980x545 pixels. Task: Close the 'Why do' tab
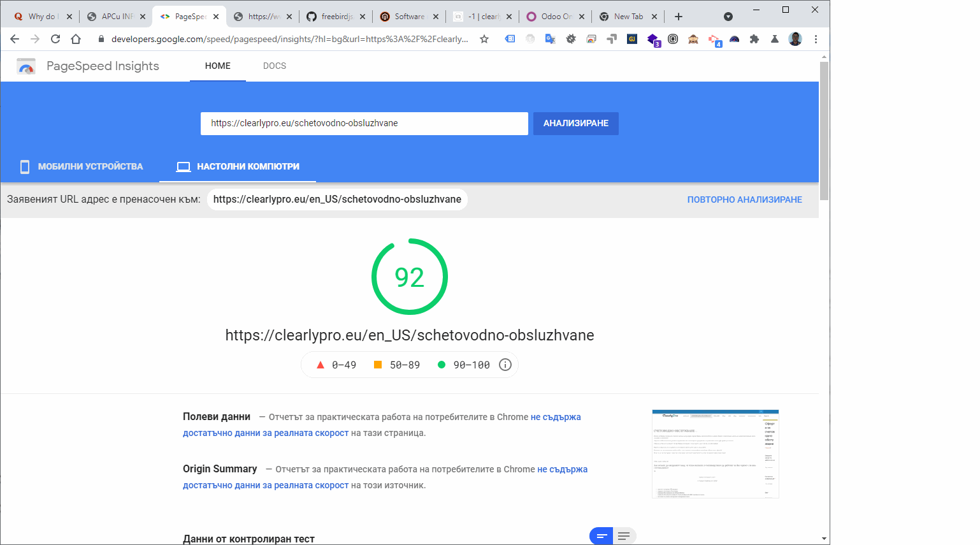click(69, 17)
